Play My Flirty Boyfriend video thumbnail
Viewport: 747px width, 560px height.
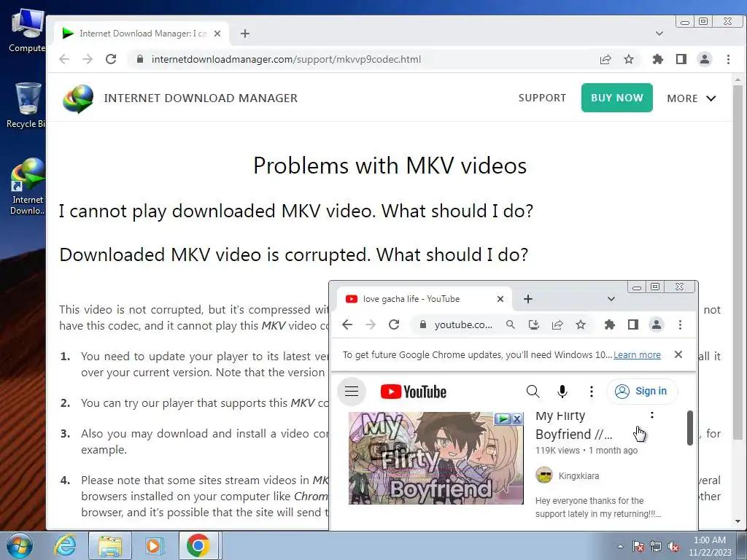(436, 458)
